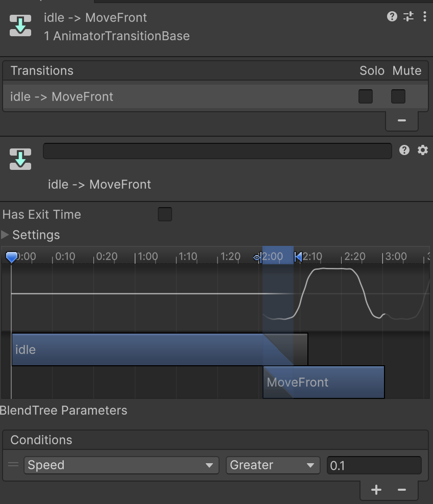Click the blue playhead marker at 0:00
The height and width of the screenshot is (504, 433).
click(12, 257)
